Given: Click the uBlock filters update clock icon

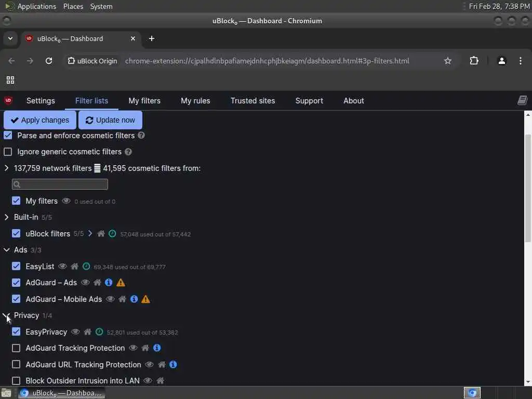Looking at the screenshot, I should (112, 234).
